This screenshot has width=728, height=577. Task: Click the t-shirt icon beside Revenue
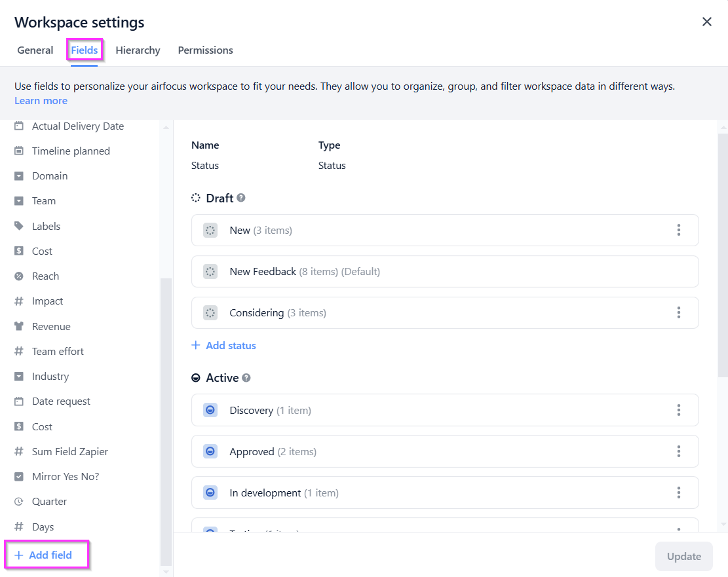18,326
